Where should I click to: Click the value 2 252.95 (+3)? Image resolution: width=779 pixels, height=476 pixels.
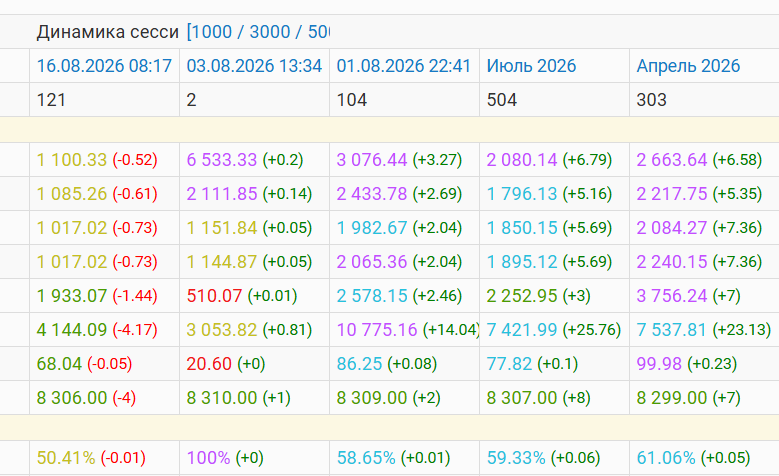pos(539,296)
